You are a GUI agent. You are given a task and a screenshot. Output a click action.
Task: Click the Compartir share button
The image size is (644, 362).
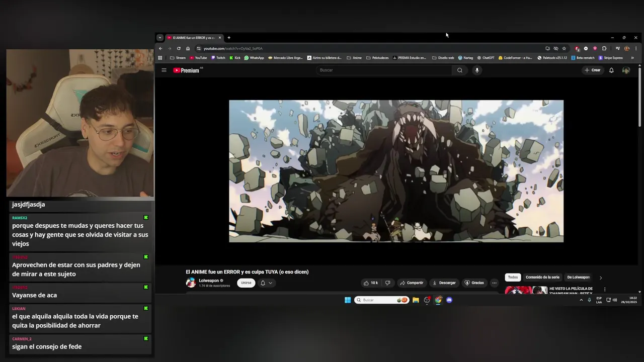412,283
